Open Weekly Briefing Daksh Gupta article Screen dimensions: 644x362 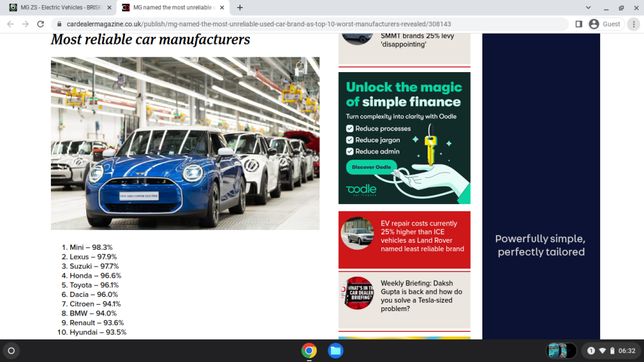tap(421, 296)
